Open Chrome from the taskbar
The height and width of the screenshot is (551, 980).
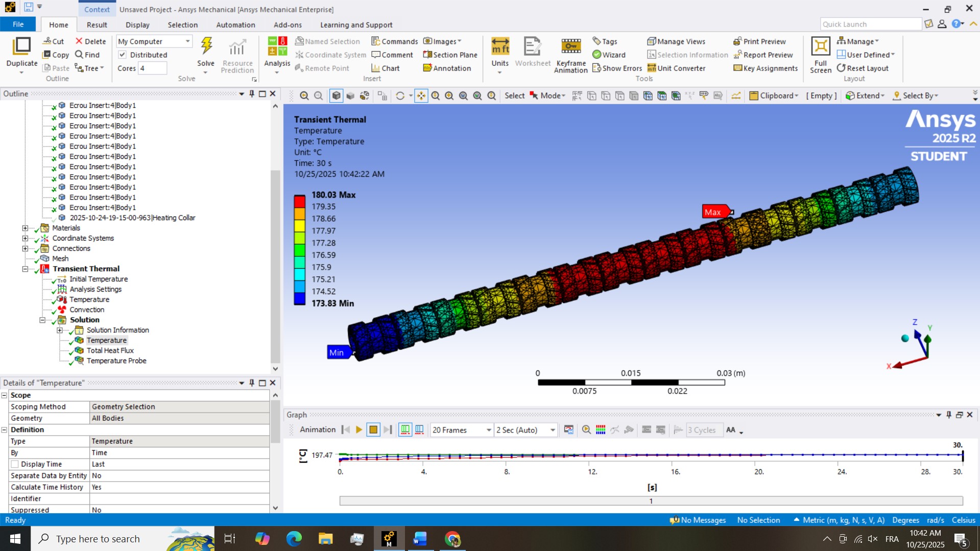pyautogui.click(x=452, y=539)
